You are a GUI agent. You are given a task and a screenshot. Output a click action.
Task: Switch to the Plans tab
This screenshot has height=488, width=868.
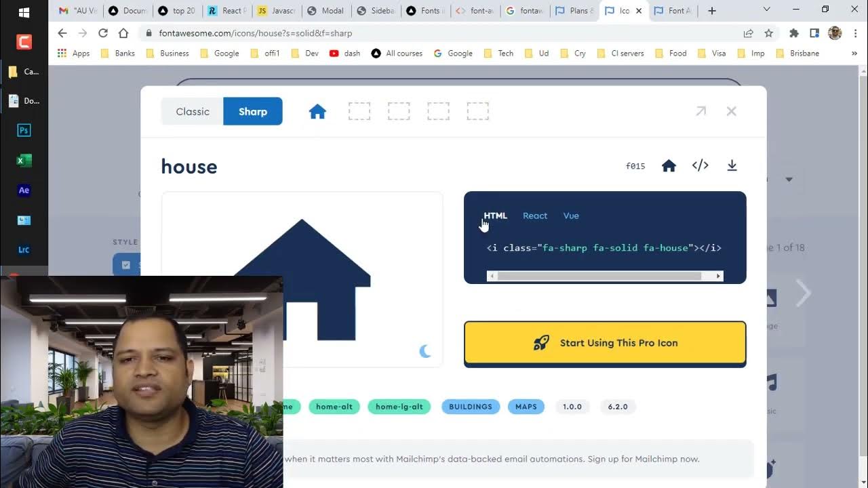(x=574, y=10)
